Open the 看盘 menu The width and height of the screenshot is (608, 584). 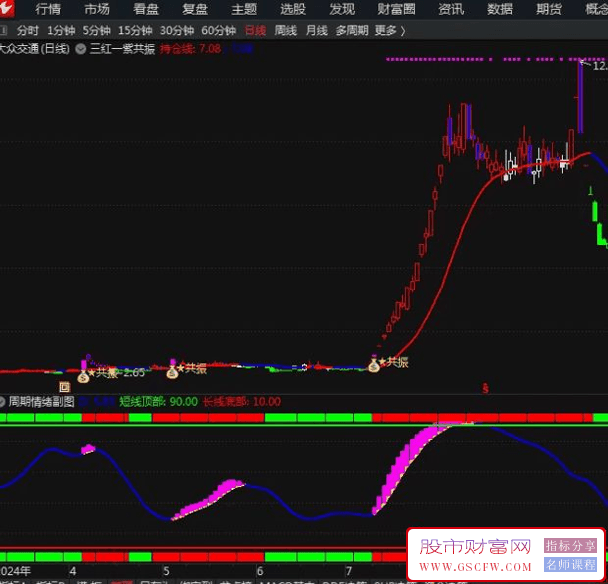[146, 9]
